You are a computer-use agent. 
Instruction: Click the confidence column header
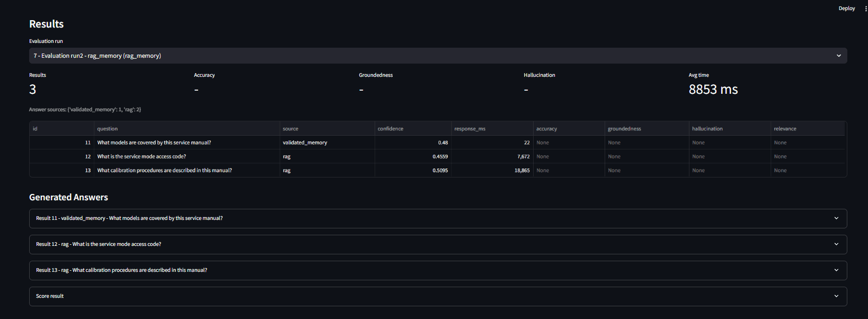pyautogui.click(x=413, y=129)
